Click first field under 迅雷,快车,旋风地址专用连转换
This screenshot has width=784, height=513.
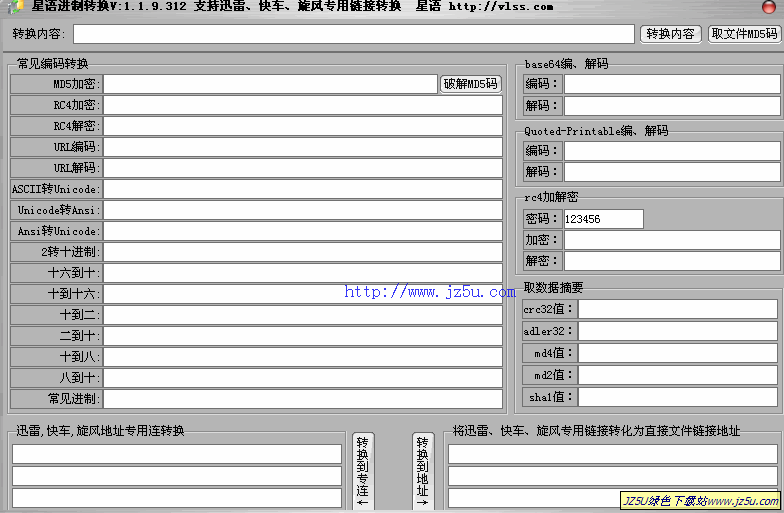[177, 454]
